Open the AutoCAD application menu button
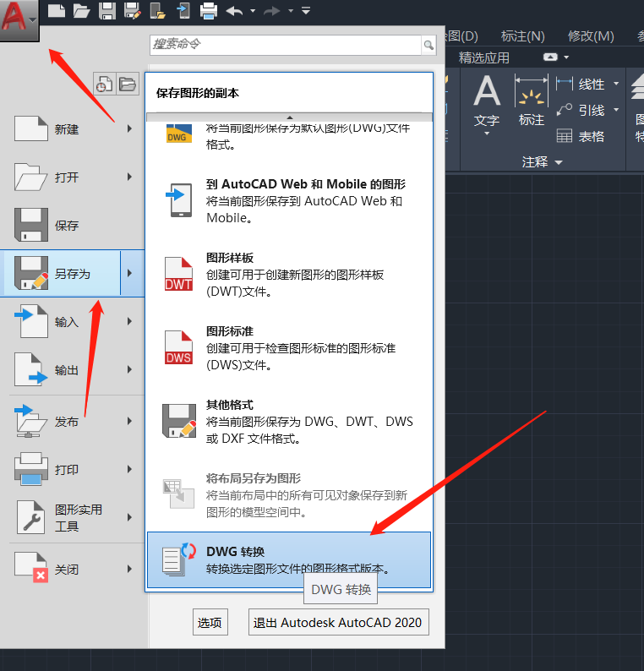The image size is (644, 671). pos(19,19)
